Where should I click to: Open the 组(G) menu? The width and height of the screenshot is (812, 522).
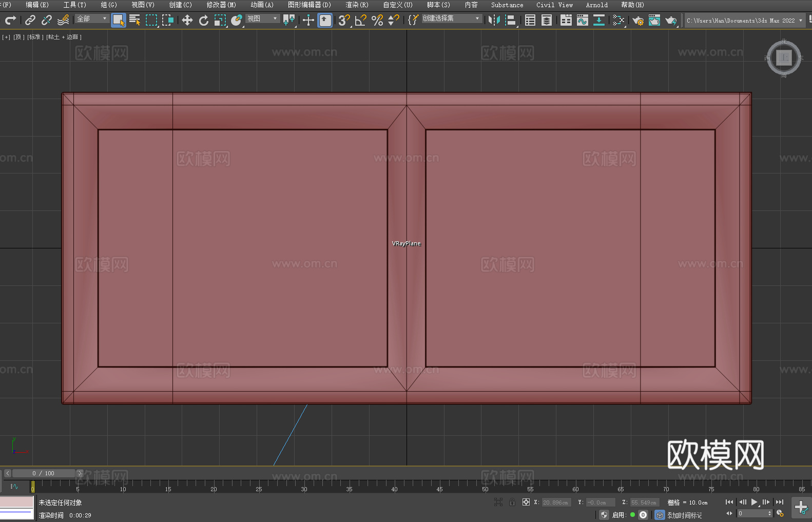(109, 5)
